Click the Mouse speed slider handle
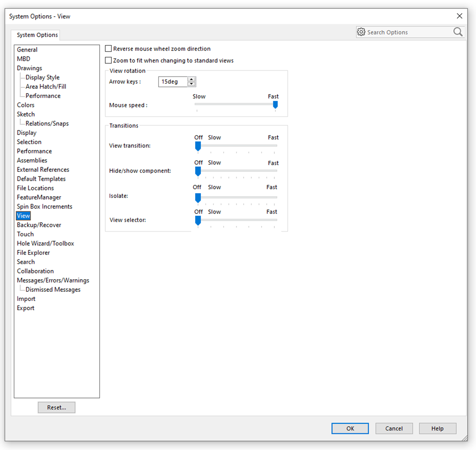Screen dimensions: 476x450 [x=275, y=105]
